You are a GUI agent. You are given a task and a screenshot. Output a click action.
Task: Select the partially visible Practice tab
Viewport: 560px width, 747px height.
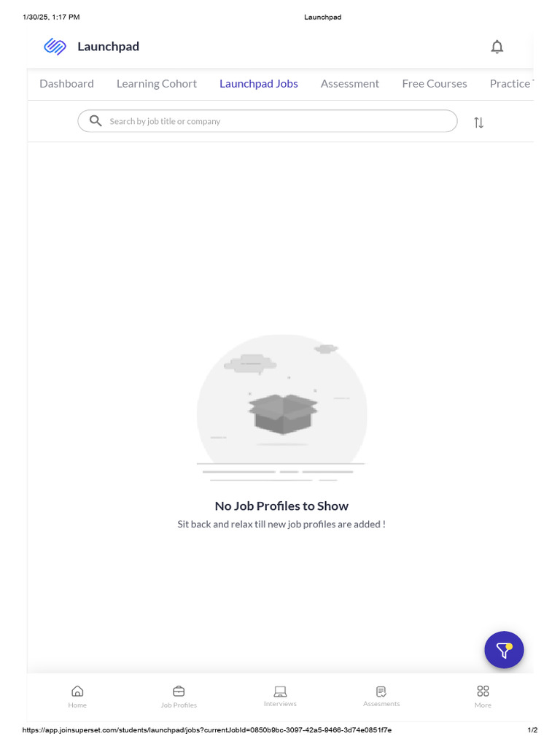[x=510, y=84]
